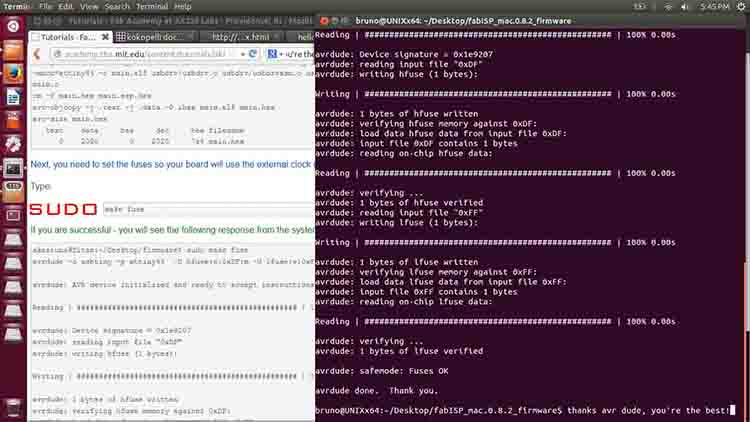The width and height of the screenshot is (750, 422).
Task: Launch Firefox from the dock
Action: 13,74
